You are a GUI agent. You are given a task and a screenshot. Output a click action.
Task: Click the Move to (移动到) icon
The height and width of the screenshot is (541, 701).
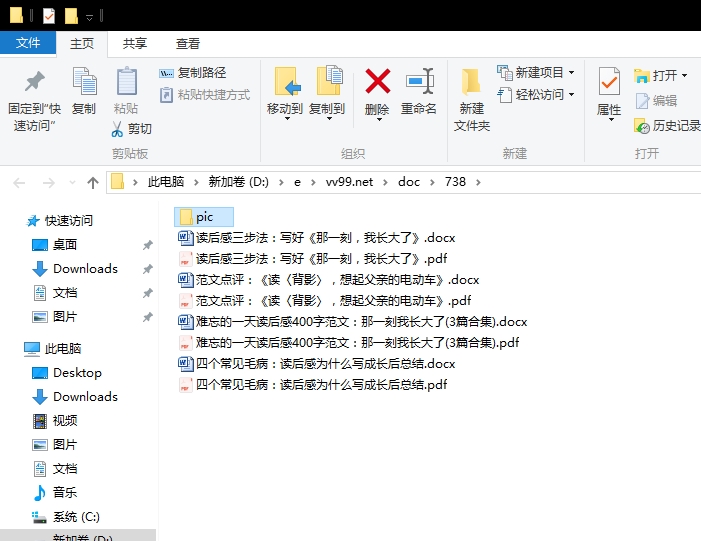[286, 81]
